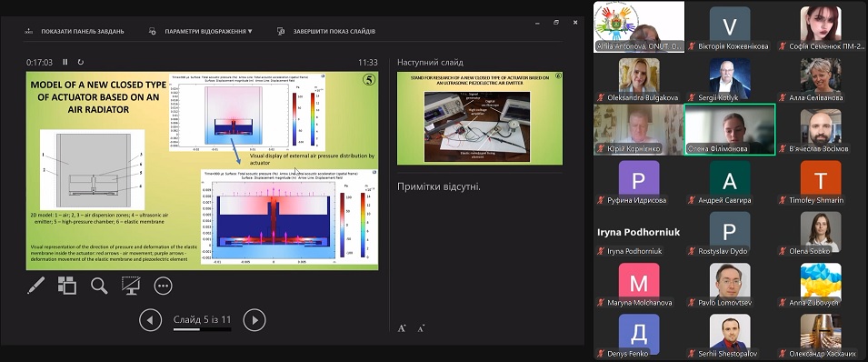Select Олена Філімонова video tile
This screenshot has height=362, width=868.
tap(730, 129)
